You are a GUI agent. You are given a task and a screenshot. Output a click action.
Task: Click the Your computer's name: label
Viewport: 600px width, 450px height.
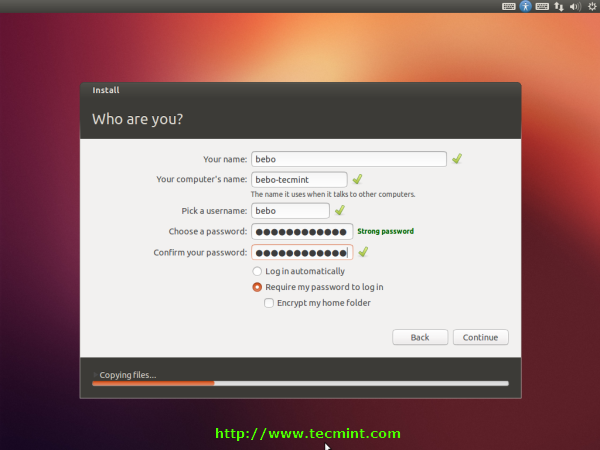coord(202,179)
